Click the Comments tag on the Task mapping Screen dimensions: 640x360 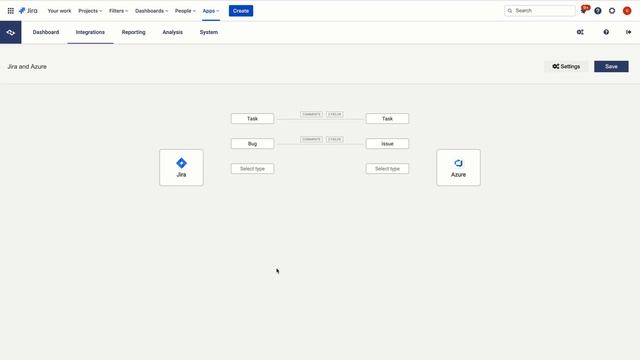pyautogui.click(x=311, y=114)
